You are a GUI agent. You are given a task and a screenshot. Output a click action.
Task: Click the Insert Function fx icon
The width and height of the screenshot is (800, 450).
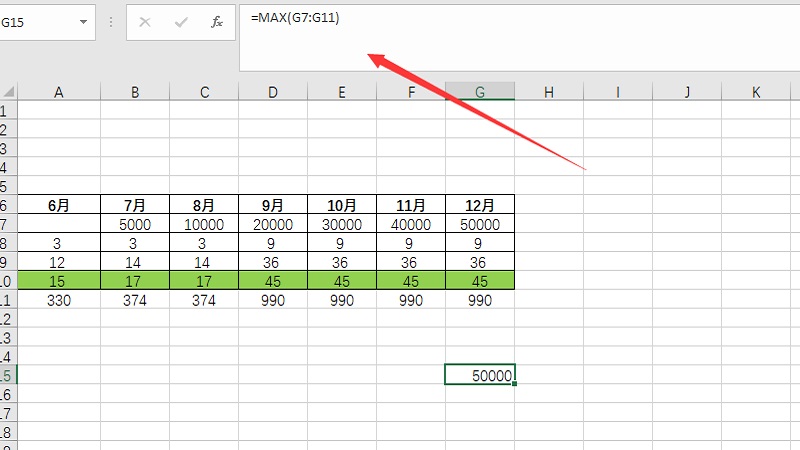(x=216, y=22)
